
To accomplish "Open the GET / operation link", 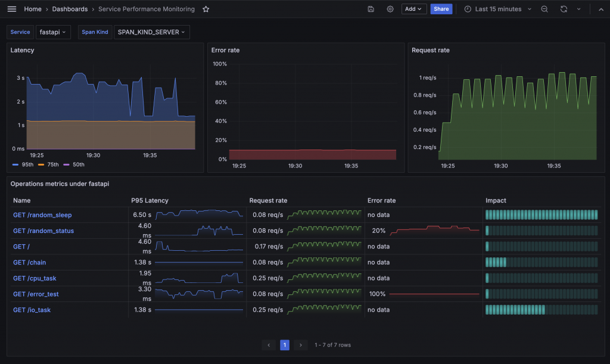I will pyautogui.click(x=21, y=247).
